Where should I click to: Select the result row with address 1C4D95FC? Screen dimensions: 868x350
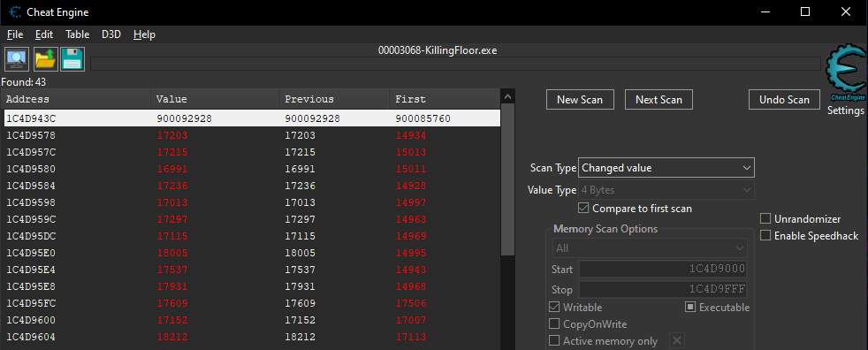click(252, 303)
